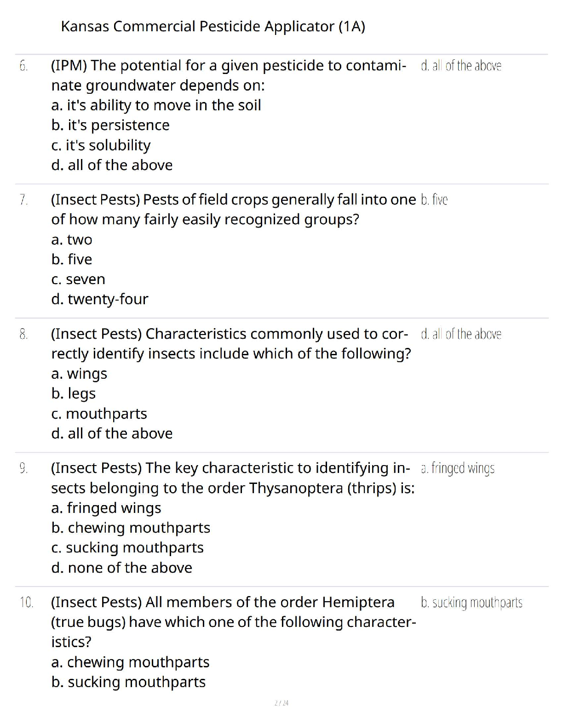Select option "a. wings"
Image resolution: width=563 pixels, height=728 pixels.
(79, 374)
